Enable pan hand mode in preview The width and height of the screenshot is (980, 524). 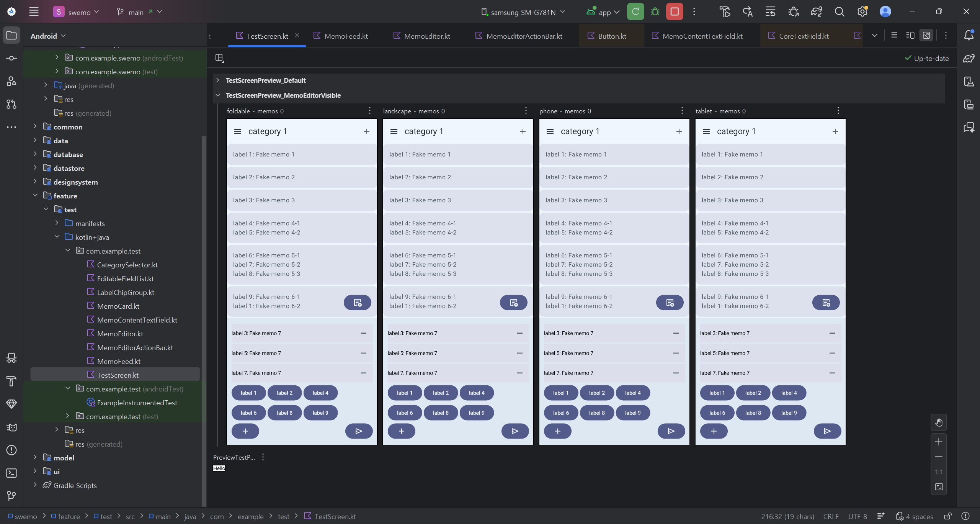(x=939, y=422)
